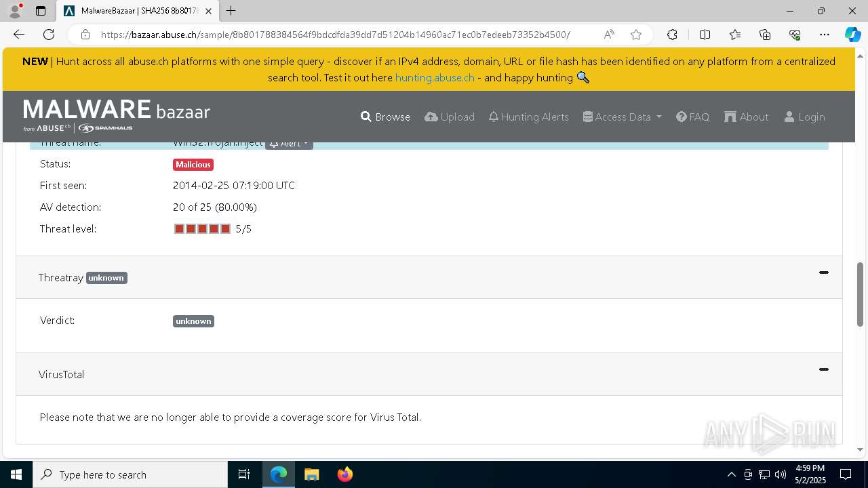Open Read aloud in address bar
Image resolution: width=868 pixels, height=488 pixels.
(x=609, y=35)
